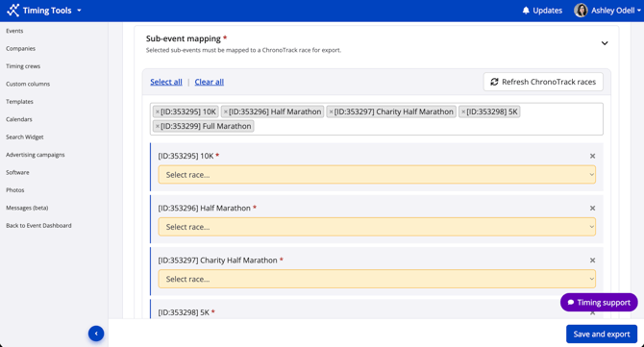
Task: Open Timing crews page
Action: pos(23,66)
